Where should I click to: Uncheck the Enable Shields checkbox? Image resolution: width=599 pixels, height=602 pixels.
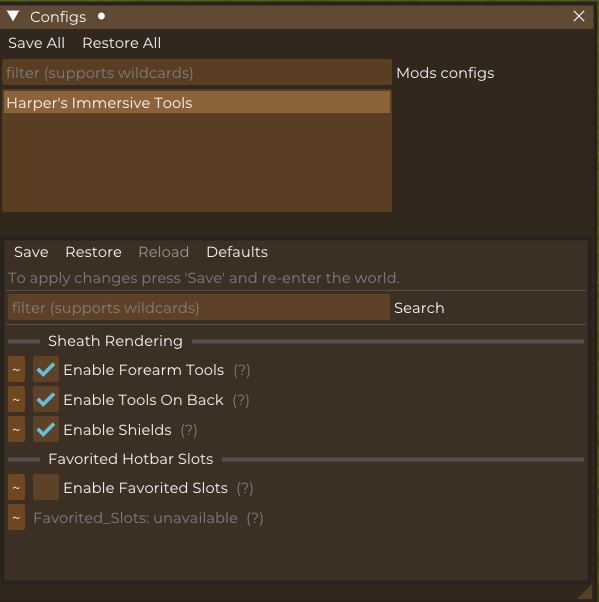(x=46, y=429)
